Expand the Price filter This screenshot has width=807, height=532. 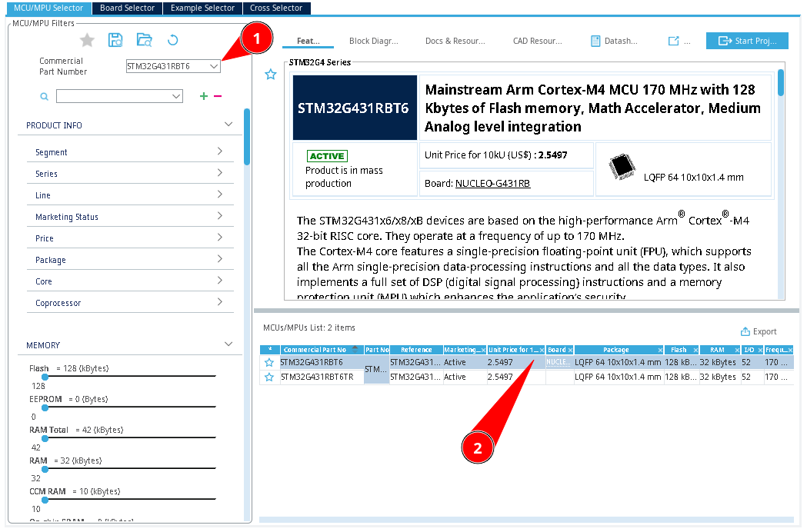pos(220,238)
